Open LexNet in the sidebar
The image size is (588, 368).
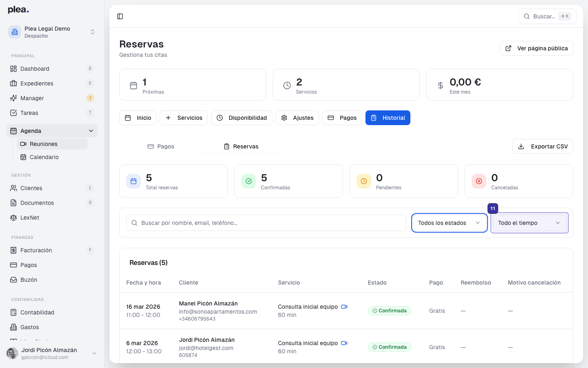52,218
